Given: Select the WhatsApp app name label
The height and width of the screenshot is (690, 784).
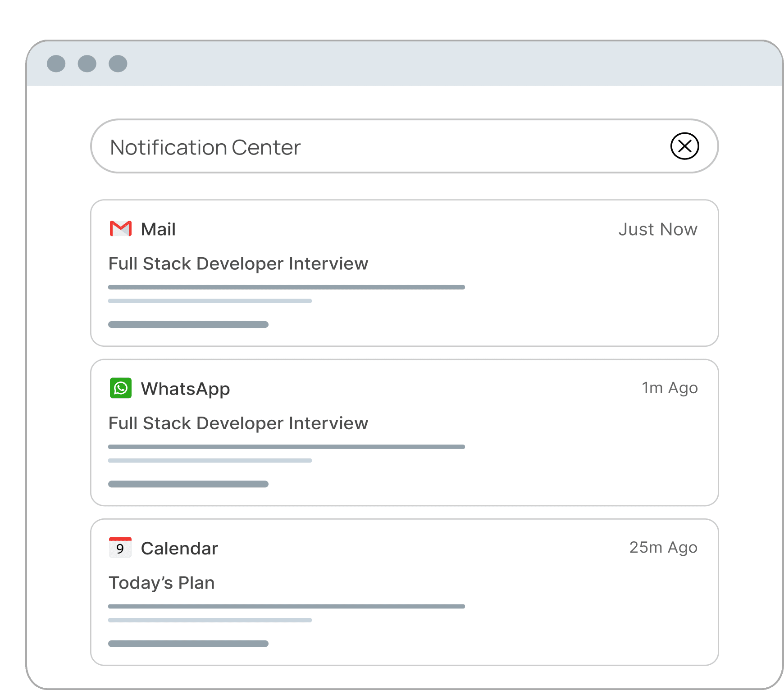Looking at the screenshot, I should point(185,389).
